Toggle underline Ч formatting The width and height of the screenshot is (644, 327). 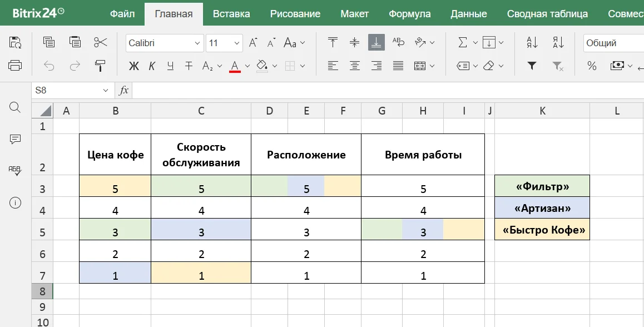pos(170,66)
